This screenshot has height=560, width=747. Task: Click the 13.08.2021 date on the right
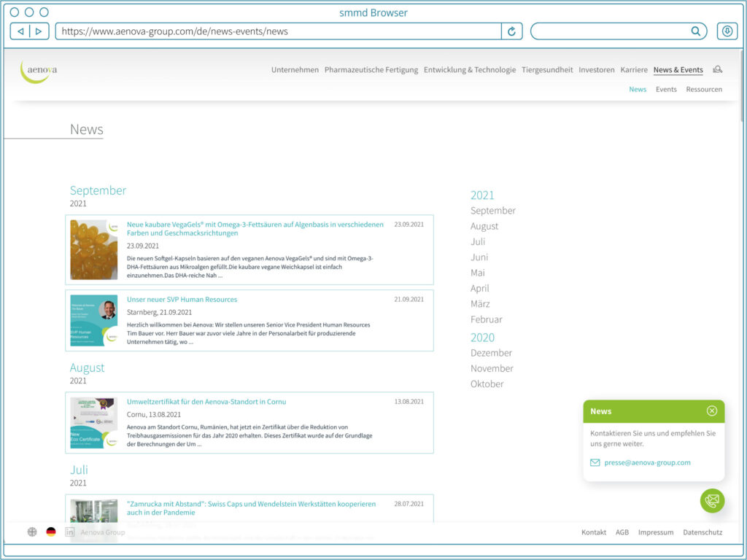(x=409, y=402)
